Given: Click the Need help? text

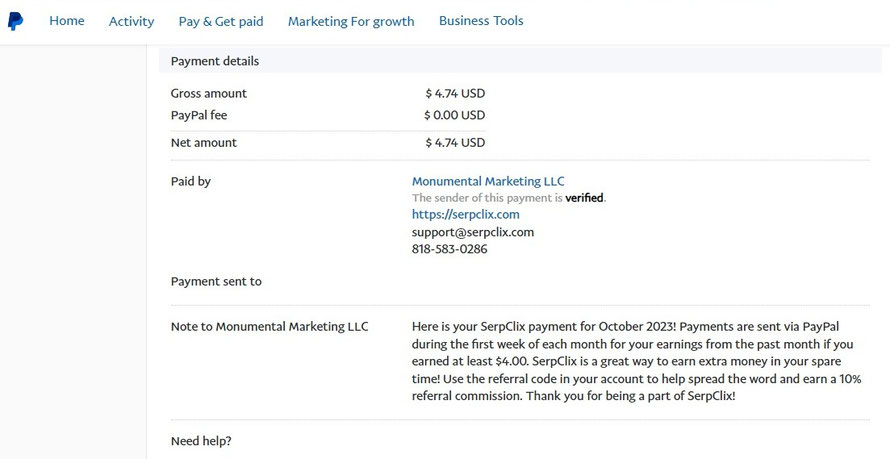Looking at the screenshot, I should pyautogui.click(x=201, y=441).
